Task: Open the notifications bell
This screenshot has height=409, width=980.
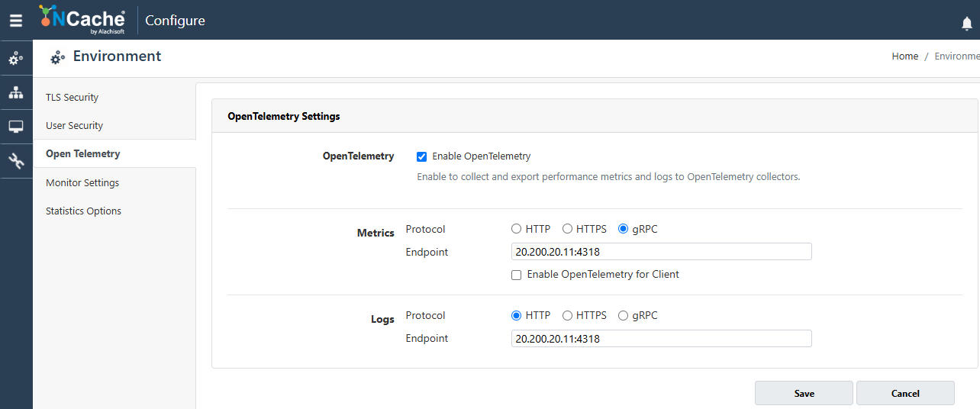Action: coord(967,24)
